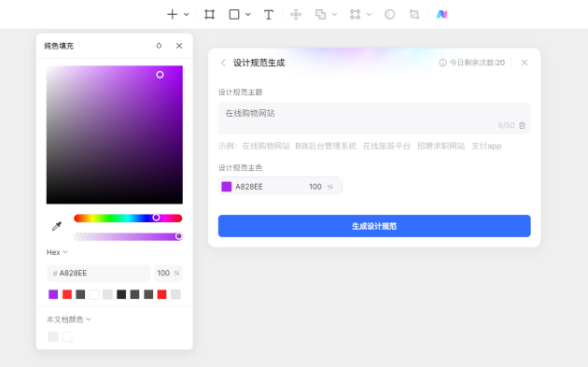The height and width of the screenshot is (367, 588).
Task: Click the hue slider handle
Action: point(156,218)
